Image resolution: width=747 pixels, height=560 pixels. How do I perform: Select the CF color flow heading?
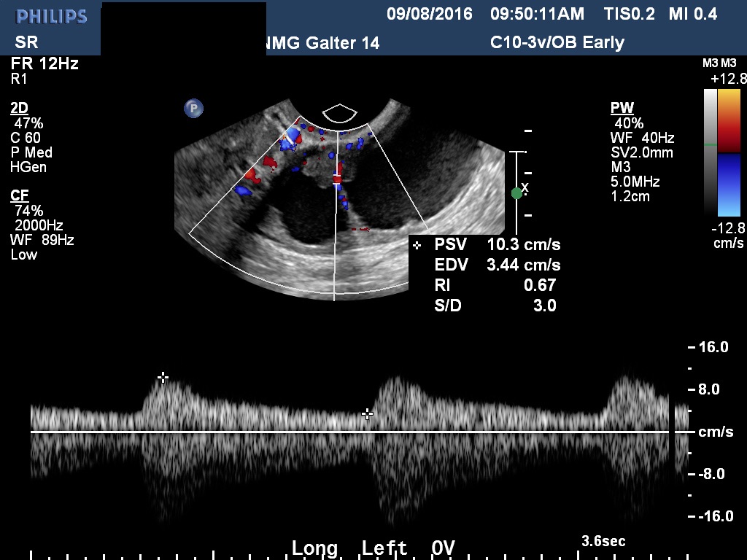pyautogui.click(x=20, y=195)
